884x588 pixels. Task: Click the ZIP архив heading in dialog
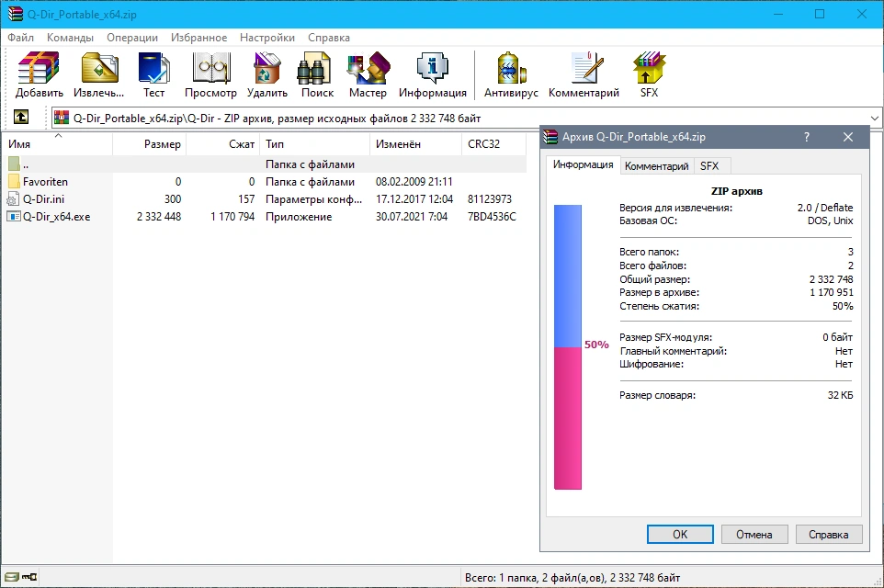[736, 191]
